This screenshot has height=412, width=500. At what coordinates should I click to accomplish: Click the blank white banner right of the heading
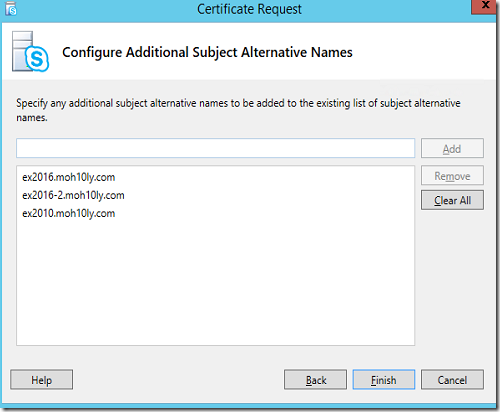pos(423,52)
